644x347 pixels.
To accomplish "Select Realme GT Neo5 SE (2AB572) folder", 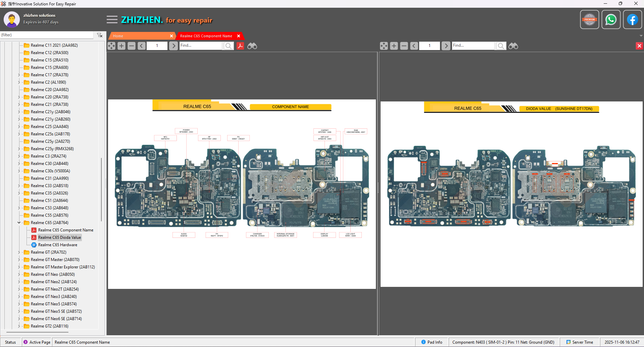I will (56, 311).
